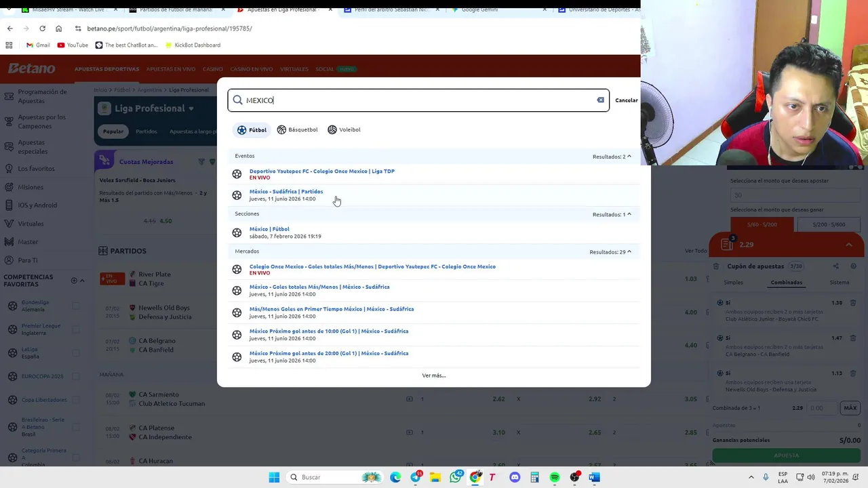The height and width of the screenshot is (488, 868).
Task: Click the ball icon beside Deportivo Yautepec event
Action: coord(237,174)
